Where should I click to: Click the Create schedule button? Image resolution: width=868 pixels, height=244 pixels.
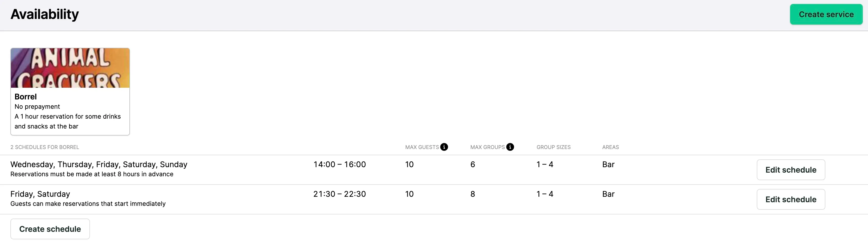(50, 228)
